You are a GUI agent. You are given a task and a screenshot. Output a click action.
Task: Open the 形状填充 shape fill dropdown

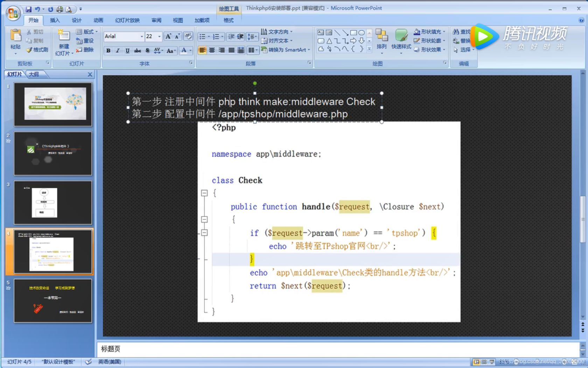(x=429, y=32)
